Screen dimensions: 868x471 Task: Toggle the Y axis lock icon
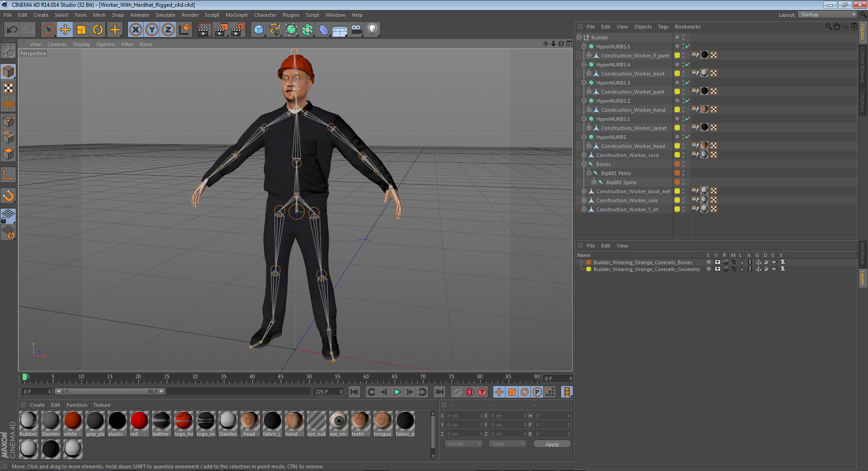(151, 29)
